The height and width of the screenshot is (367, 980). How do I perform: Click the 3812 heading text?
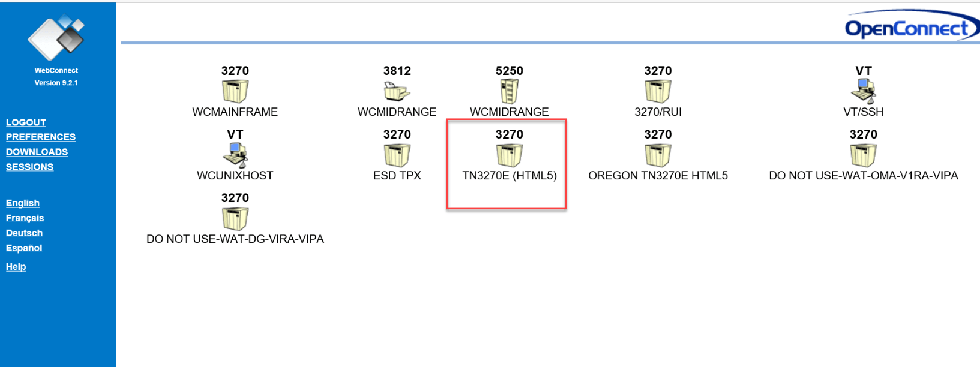[x=397, y=71]
